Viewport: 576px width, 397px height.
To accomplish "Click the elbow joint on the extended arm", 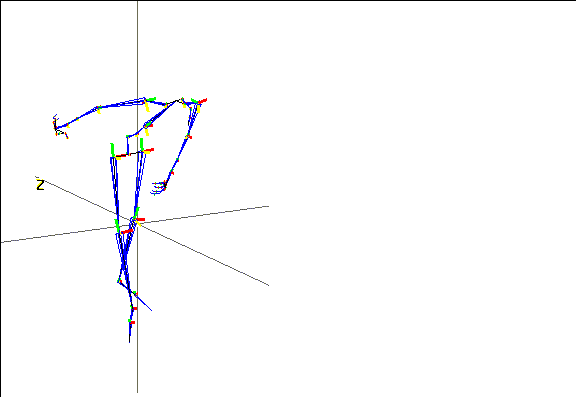I will coord(98,109).
